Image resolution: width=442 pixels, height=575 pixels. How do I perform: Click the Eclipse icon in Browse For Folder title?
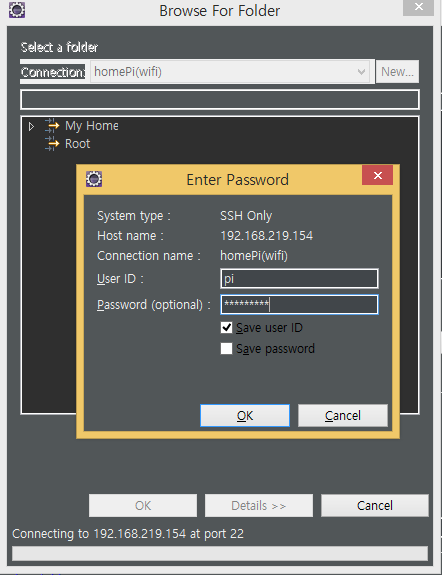17,10
